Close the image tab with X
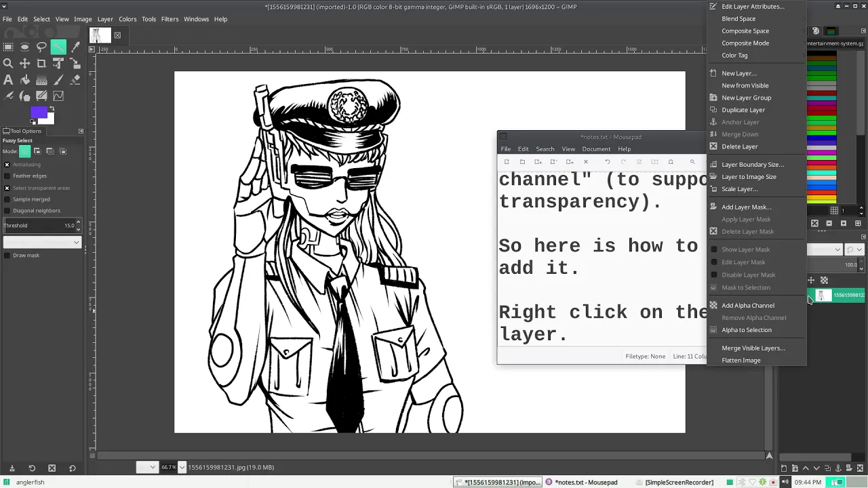The width and height of the screenshot is (868, 488). pyautogui.click(x=117, y=35)
